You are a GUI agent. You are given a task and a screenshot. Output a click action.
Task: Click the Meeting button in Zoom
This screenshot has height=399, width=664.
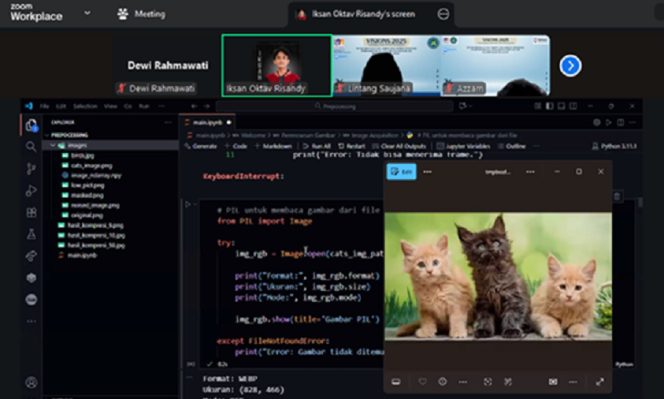[x=141, y=14]
